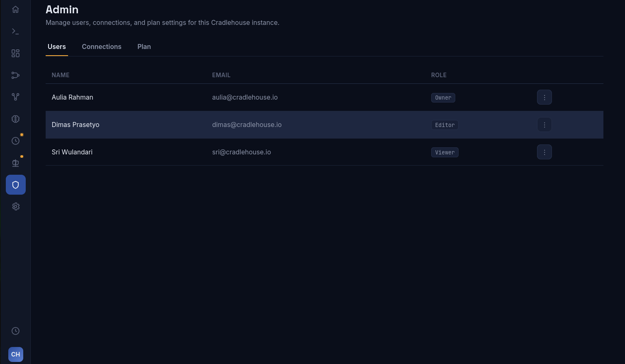The width and height of the screenshot is (625, 364).
Task: Select the name Sri Wulandari
Action: point(72,152)
